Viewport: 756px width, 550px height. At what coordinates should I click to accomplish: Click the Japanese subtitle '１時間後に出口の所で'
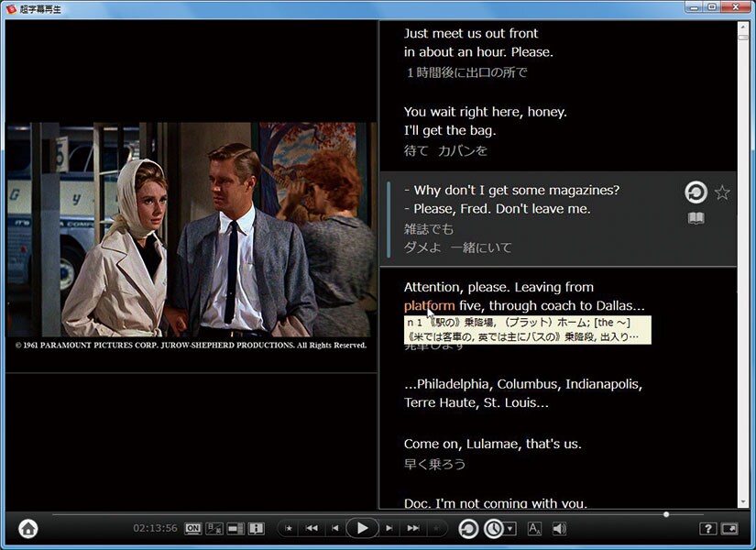coord(466,72)
